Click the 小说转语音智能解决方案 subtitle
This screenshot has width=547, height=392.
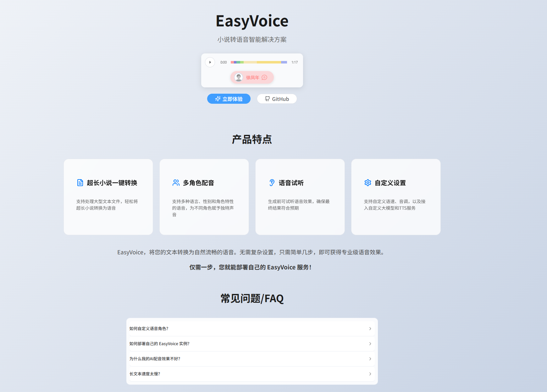click(x=252, y=39)
